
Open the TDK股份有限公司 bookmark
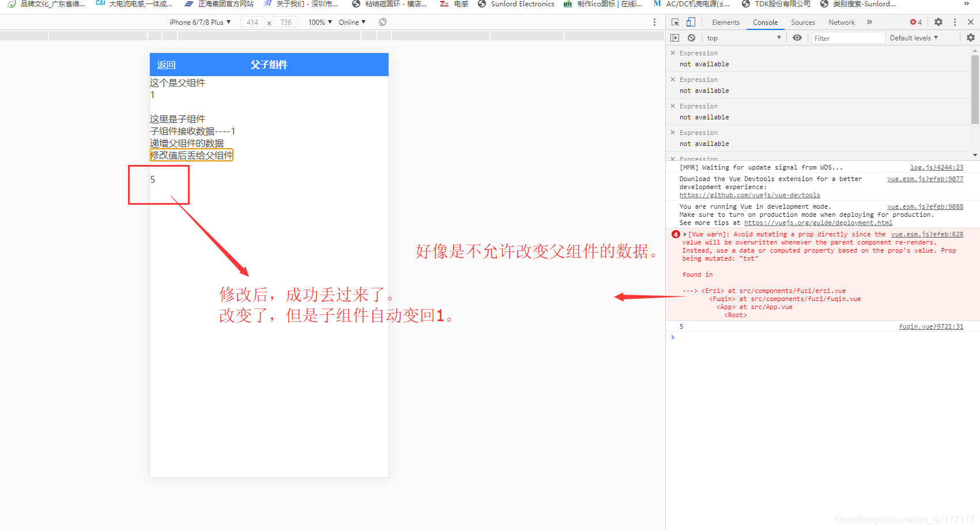pyautogui.click(x=776, y=4)
